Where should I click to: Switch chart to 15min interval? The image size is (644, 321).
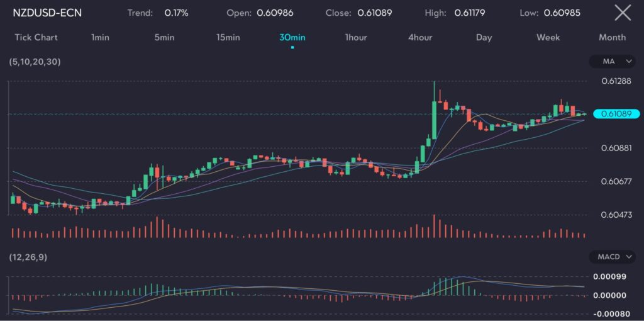pyautogui.click(x=228, y=37)
